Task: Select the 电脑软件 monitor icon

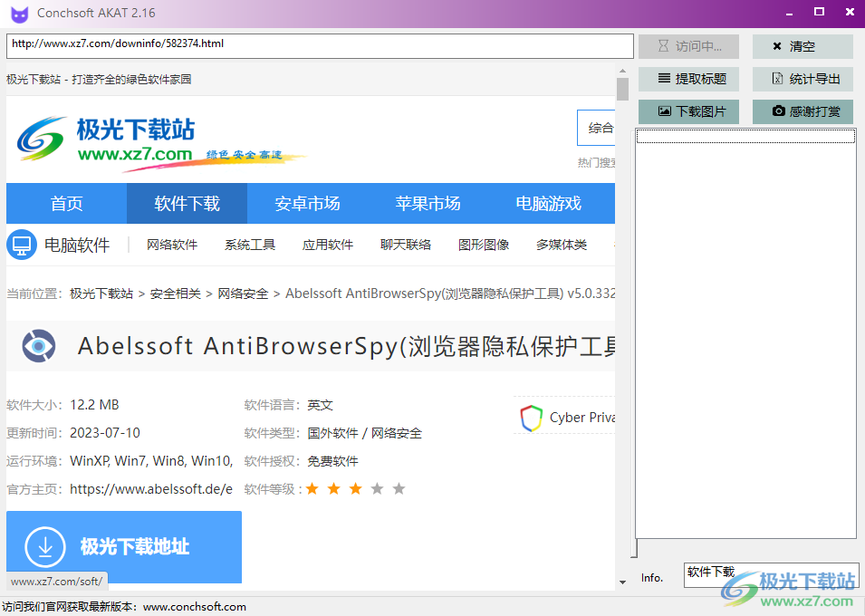Action: click(x=21, y=245)
